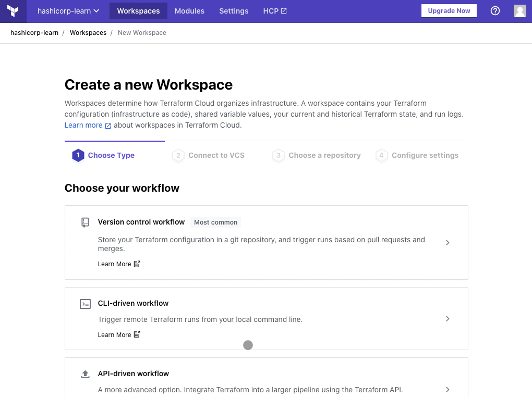The width and height of the screenshot is (532, 398).
Task: Click the terminal icon for CLI-driven workflow
Action: 85,304
